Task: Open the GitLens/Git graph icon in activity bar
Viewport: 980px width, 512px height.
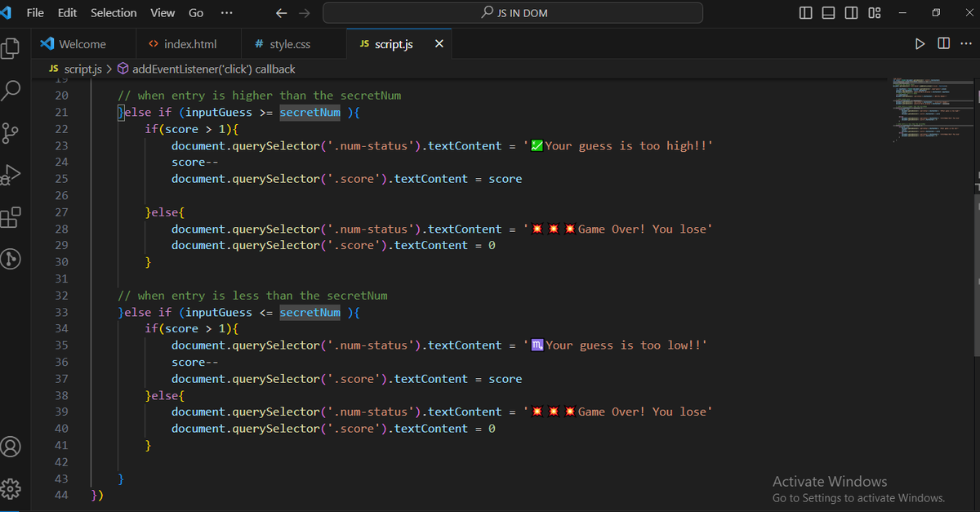Action: [x=11, y=260]
